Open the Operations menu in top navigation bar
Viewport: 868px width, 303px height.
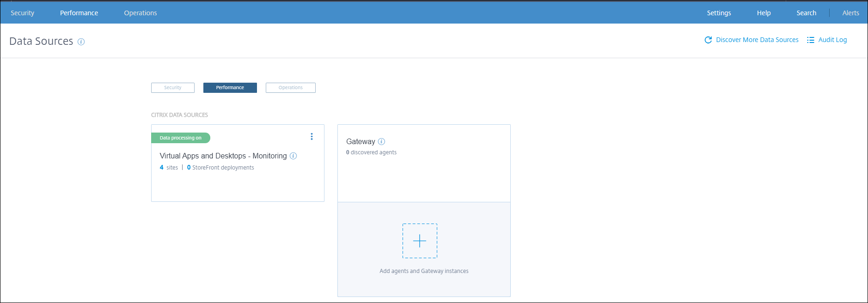(141, 13)
